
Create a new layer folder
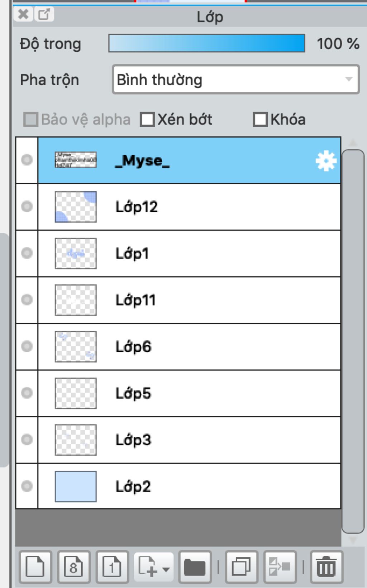click(195, 567)
